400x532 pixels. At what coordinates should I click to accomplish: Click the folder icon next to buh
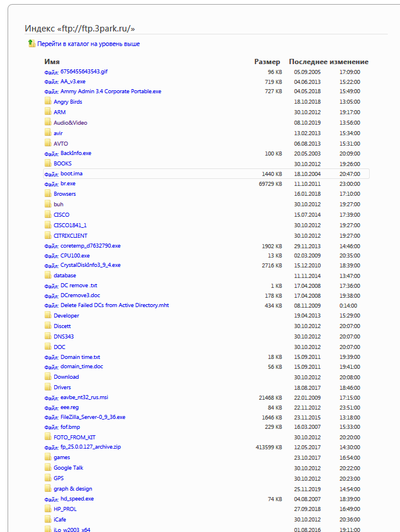(x=48, y=204)
